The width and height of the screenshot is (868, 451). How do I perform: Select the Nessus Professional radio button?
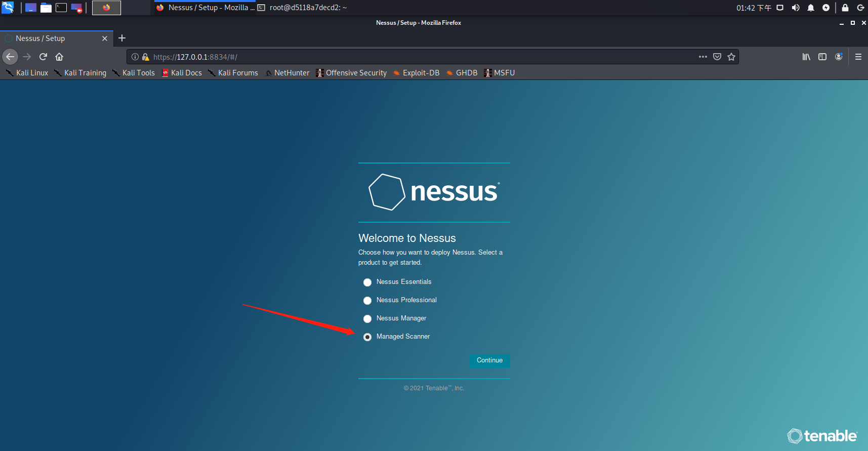[x=367, y=301]
